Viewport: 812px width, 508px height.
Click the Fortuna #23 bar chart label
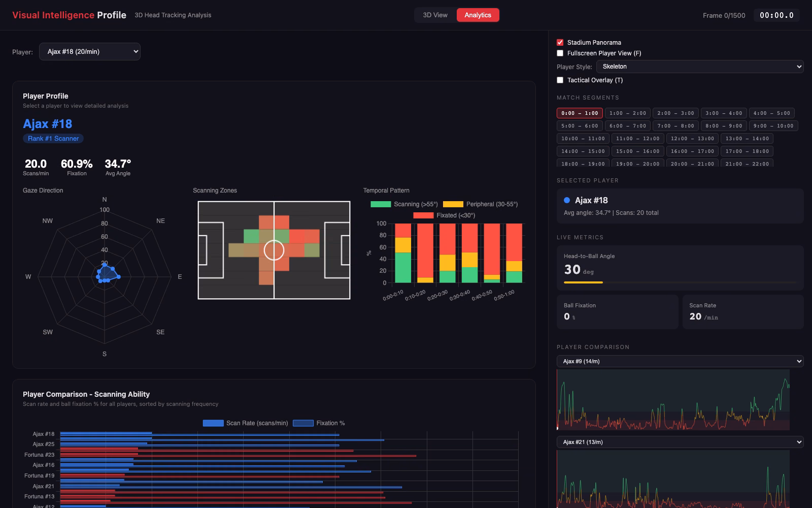[x=39, y=455]
